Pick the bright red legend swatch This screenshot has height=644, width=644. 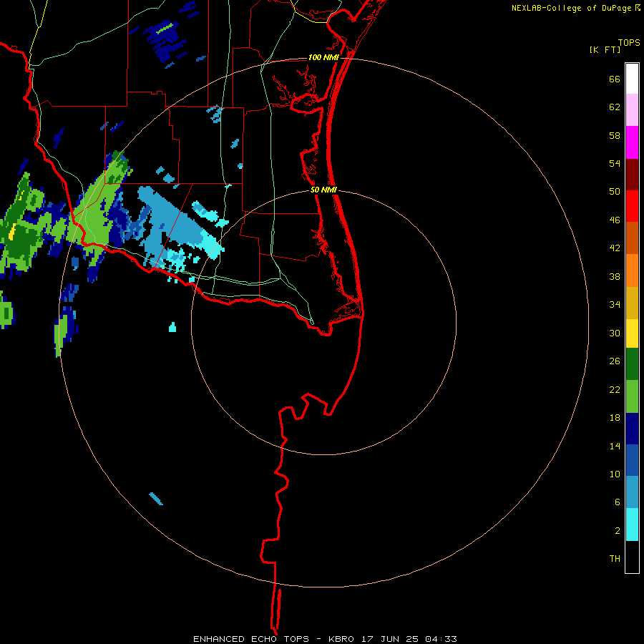click(632, 206)
